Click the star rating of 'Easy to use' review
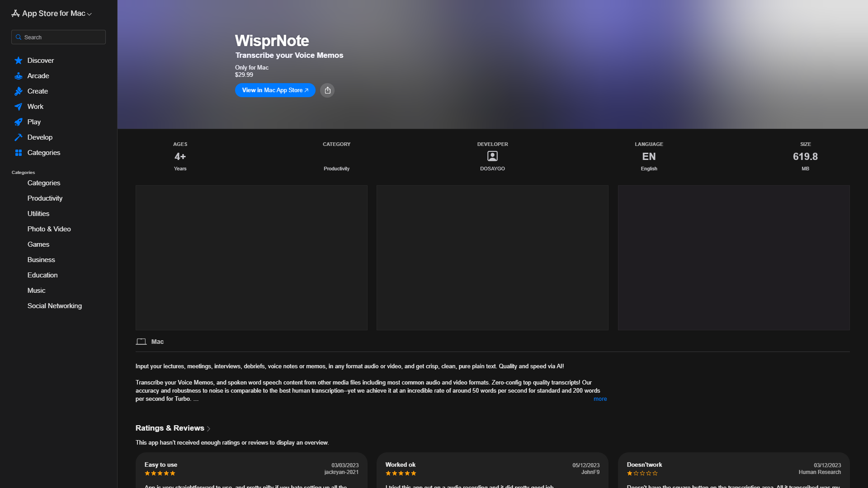The width and height of the screenshot is (868, 488). pyautogui.click(x=160, y=474)
